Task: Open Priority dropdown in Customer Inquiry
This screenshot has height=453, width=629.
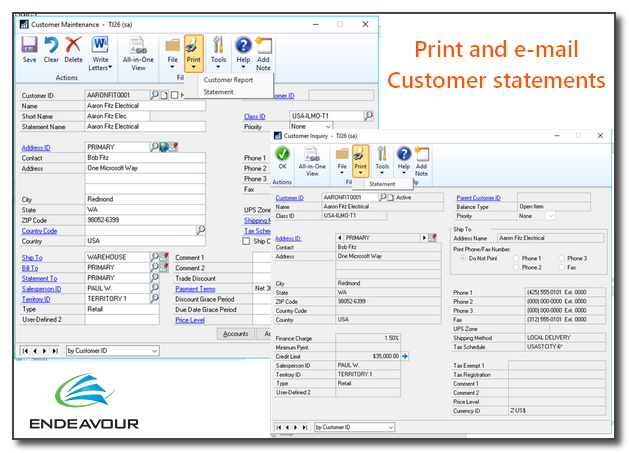Action: click(x=551, y=216)
